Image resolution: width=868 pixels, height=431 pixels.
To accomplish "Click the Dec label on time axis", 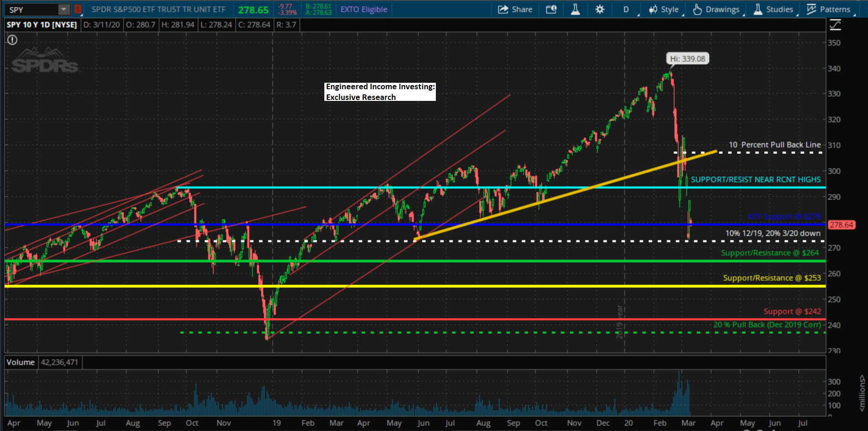I will pyautogui.click(x=603, y=423).
